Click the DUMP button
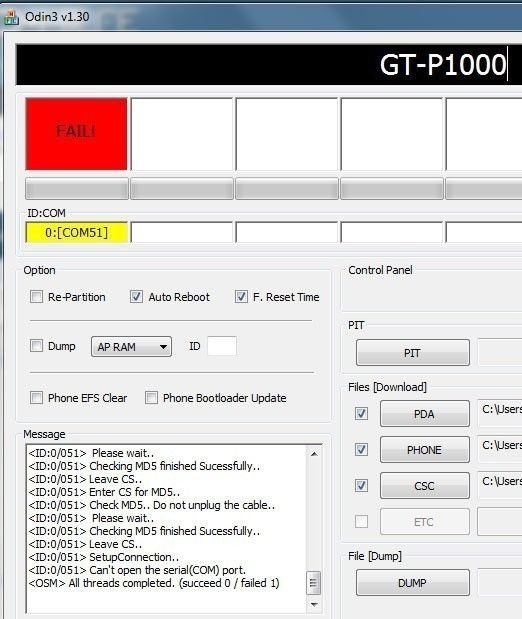The width and height of the screenshot is (522, 619). (x=413, y=583)
